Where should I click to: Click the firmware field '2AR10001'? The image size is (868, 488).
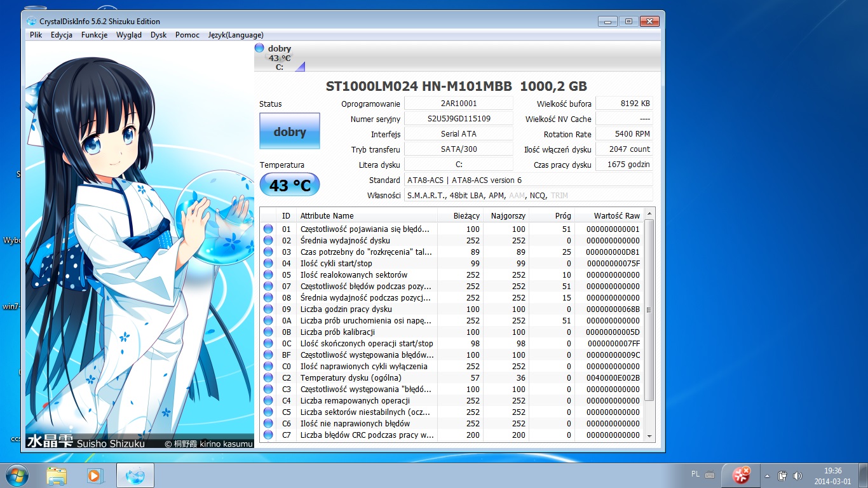[x=459, y=104]
